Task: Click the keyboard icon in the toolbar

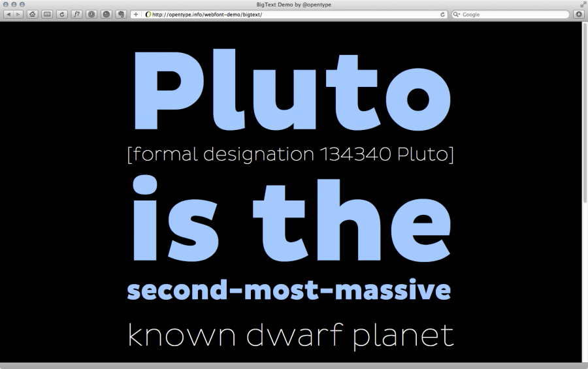Action: (x=47, y=14)
